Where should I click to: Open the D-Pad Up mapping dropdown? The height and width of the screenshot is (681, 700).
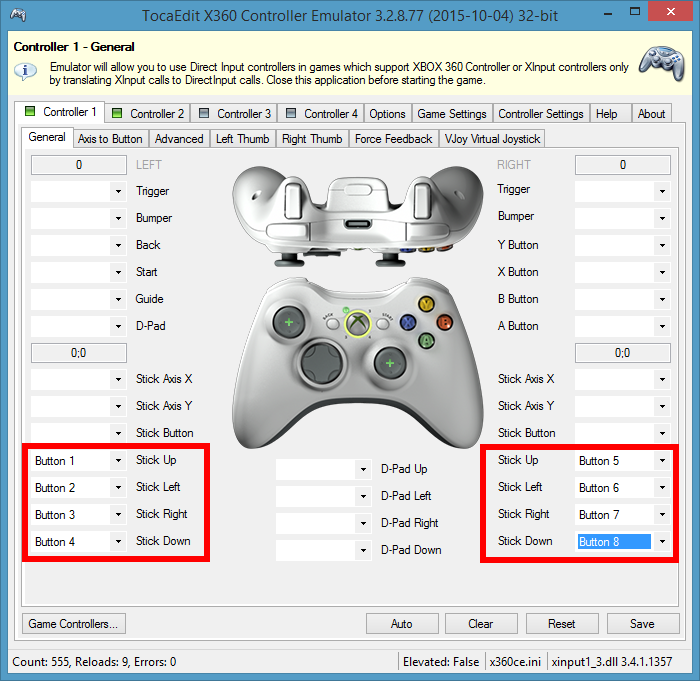(363, 469)
